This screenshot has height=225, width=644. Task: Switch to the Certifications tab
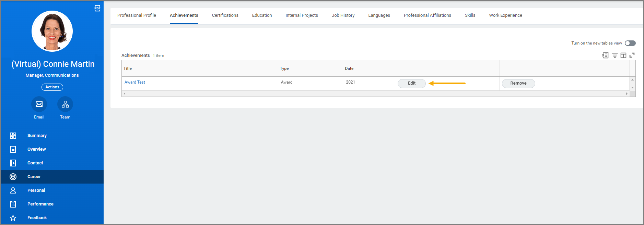click(x=225, y=15)
